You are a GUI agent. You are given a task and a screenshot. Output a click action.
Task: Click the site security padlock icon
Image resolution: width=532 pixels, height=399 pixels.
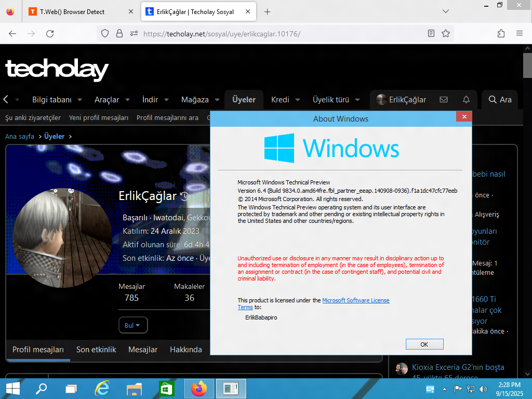tap(119, 33)
